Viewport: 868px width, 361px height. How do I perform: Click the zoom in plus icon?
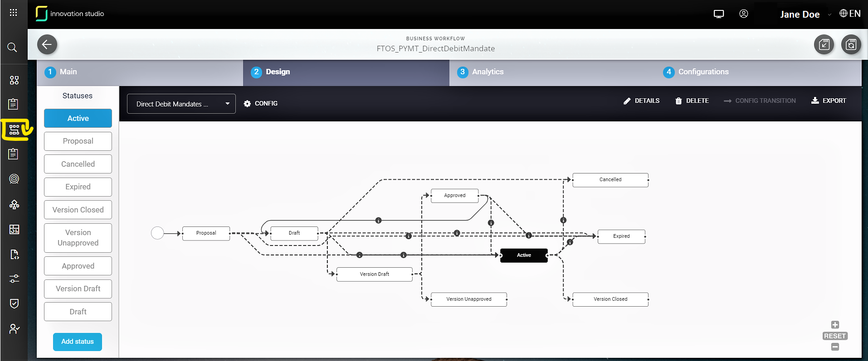pyautogui.click(x=835, y=325)
